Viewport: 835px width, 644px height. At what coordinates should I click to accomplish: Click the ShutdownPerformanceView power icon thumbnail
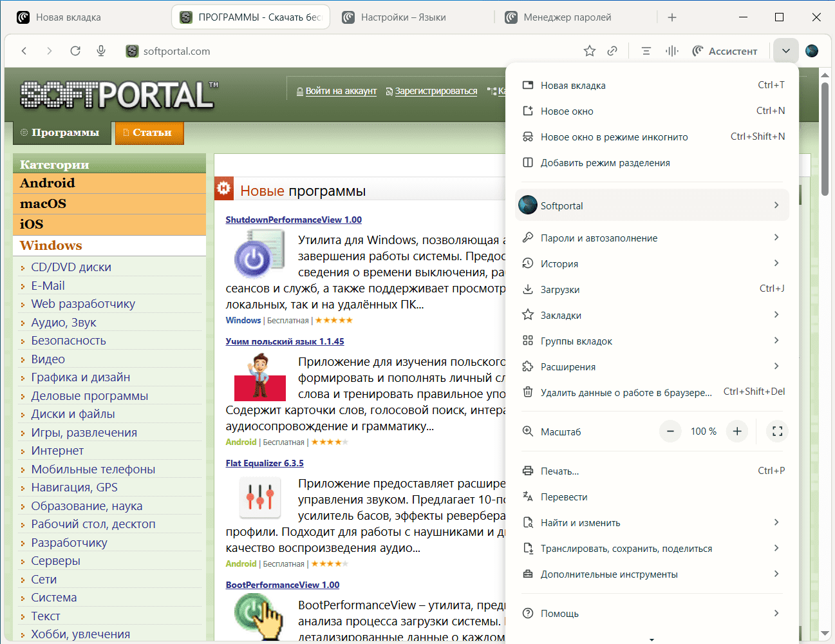[x=259, y=255]
